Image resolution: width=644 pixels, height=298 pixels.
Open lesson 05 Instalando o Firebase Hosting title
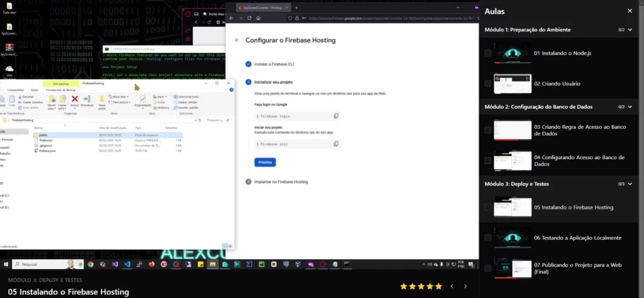pos(574,207)
